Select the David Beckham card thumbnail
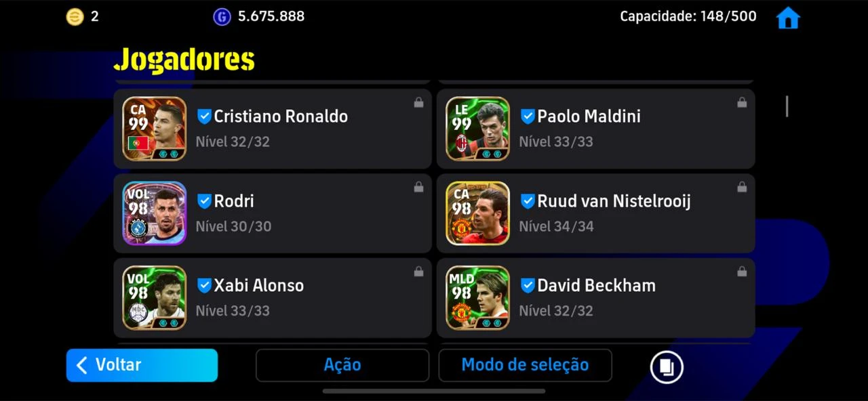This screenshot has width=868, height=401. 478,298
